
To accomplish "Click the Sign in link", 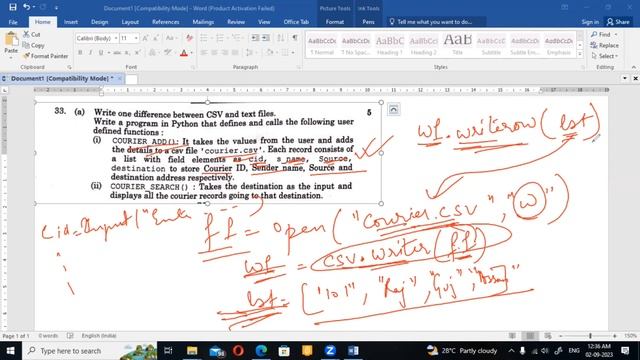I will pyautogui.click(x=590, y=22).
